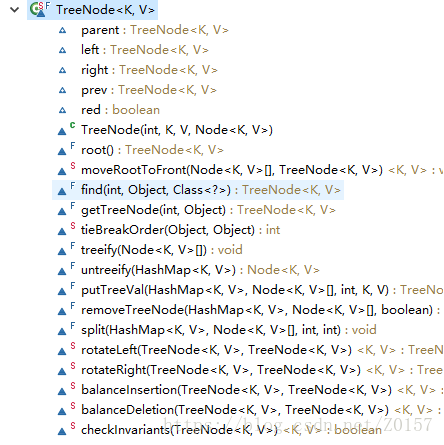This screenshot has width=444, height=445.
Task: Click the field icon beside prev
Action: coord(62,90)
